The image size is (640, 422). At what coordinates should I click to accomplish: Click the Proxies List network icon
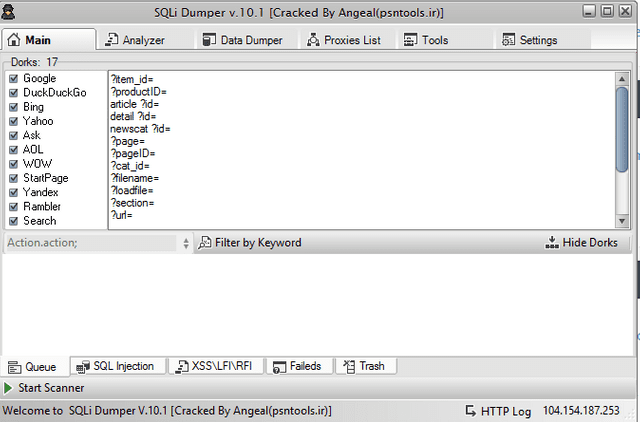coord(313,40)
